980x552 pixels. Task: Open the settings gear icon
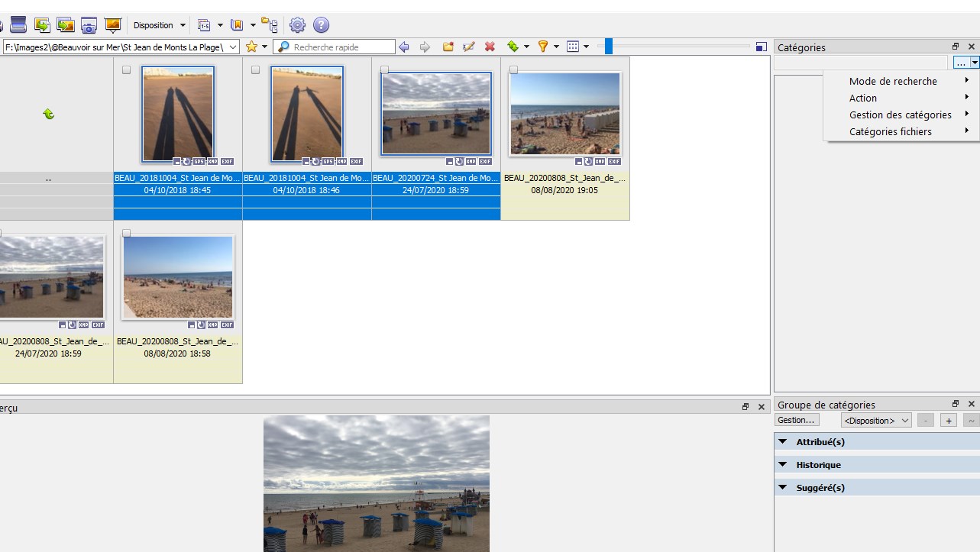(297, 25)
